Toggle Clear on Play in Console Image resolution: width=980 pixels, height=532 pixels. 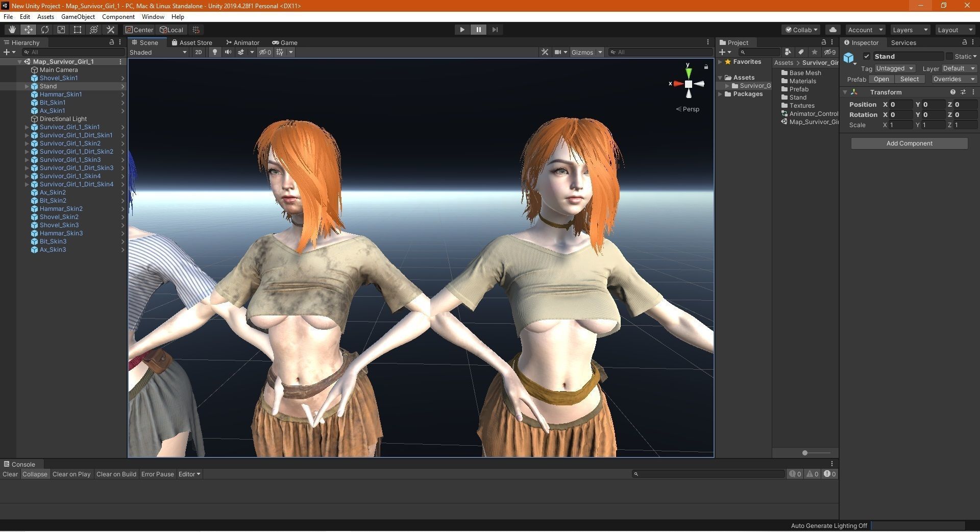pos(71,474)
